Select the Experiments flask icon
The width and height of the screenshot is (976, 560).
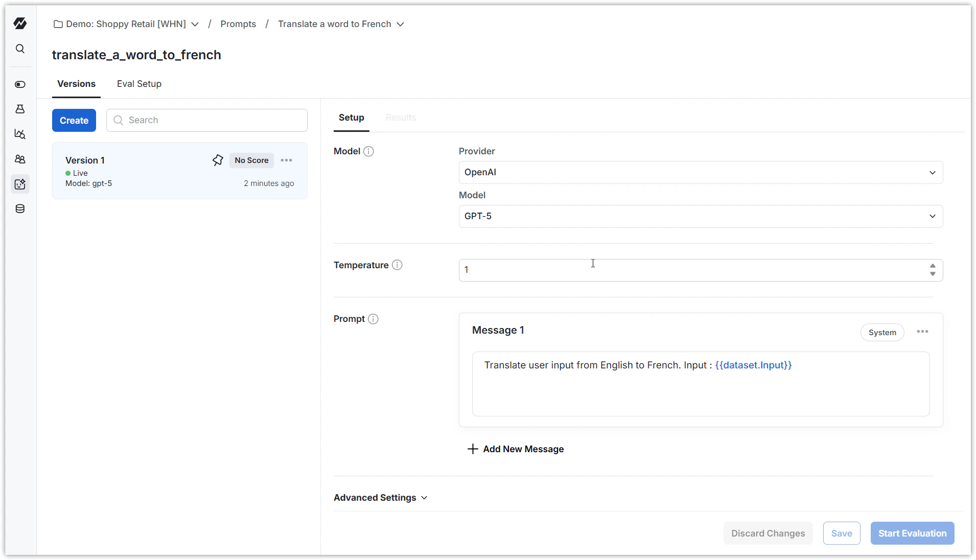[x=20, y=109]
